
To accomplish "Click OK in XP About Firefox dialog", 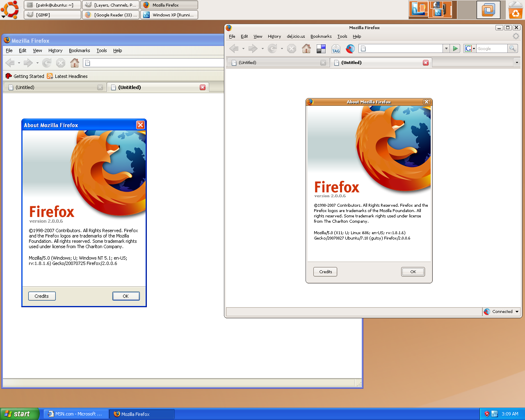I will click(x=126, y=296).
